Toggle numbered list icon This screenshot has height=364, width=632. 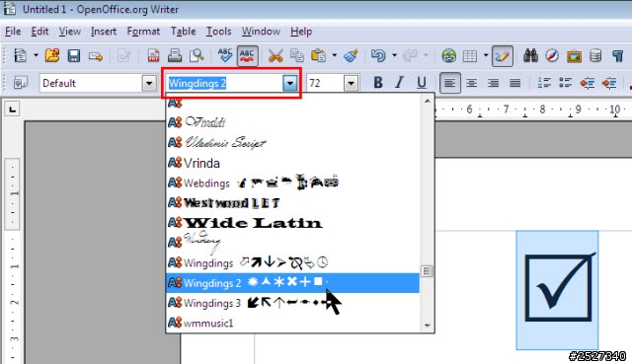pyautogui.click(x=544, y=83)
